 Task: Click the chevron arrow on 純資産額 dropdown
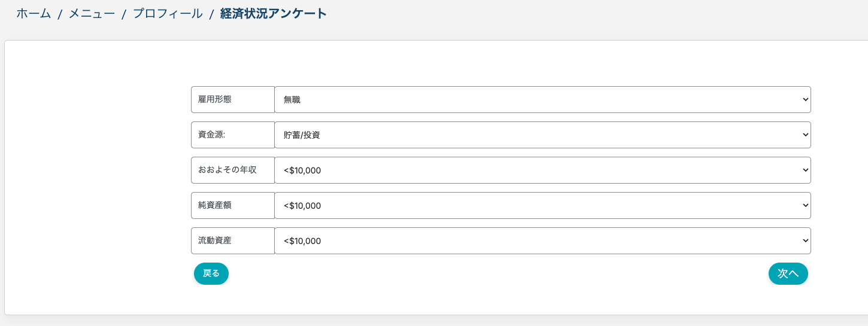click(x=805, y=206)
